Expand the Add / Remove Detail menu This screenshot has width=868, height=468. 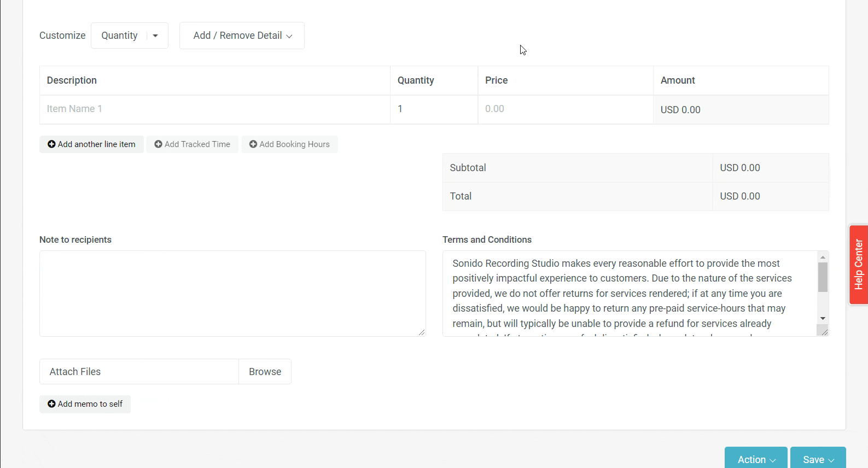point(242,36)
